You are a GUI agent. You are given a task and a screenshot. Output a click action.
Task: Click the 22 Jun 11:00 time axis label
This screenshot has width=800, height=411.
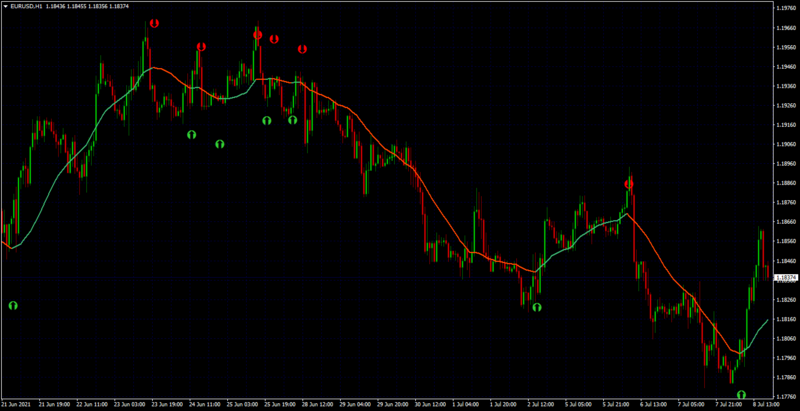(x=91, y=405)
